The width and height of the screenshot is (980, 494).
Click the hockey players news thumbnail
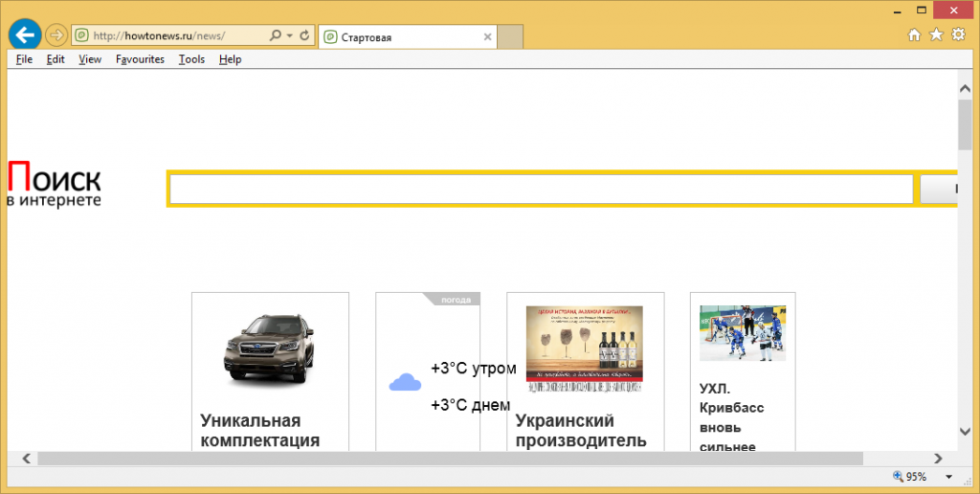(x=742, y=333)
